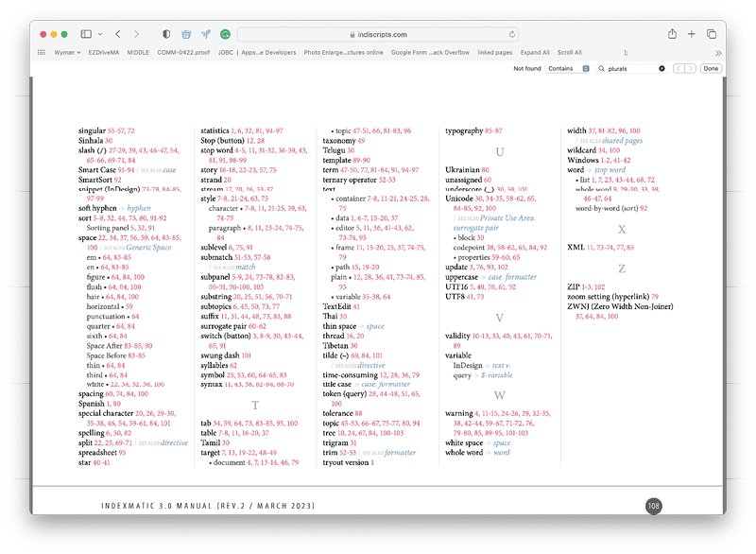Click the green Grammarly extension icon

(x=226, y=34)
